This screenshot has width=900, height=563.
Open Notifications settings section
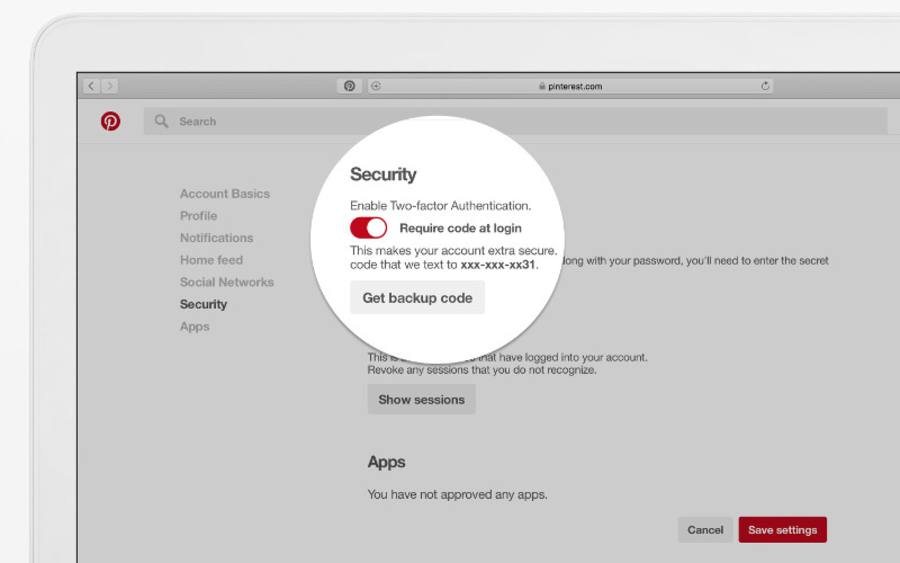[216, 238]
